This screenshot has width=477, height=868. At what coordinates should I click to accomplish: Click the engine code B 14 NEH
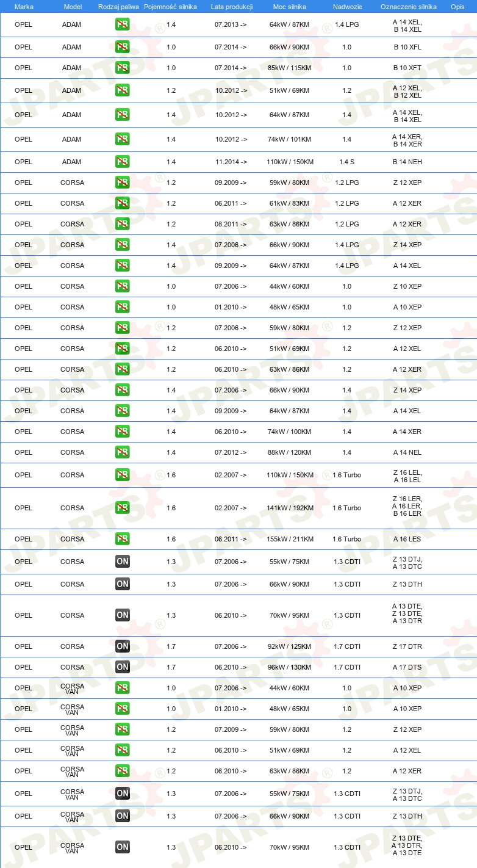click(407, 162)
